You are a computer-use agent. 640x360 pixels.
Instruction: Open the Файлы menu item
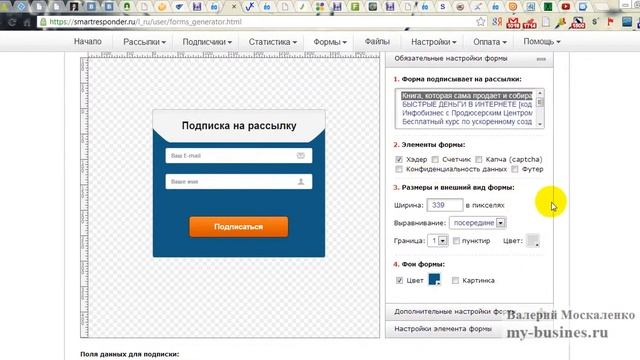pyautogui.click(x=377, y=42)
